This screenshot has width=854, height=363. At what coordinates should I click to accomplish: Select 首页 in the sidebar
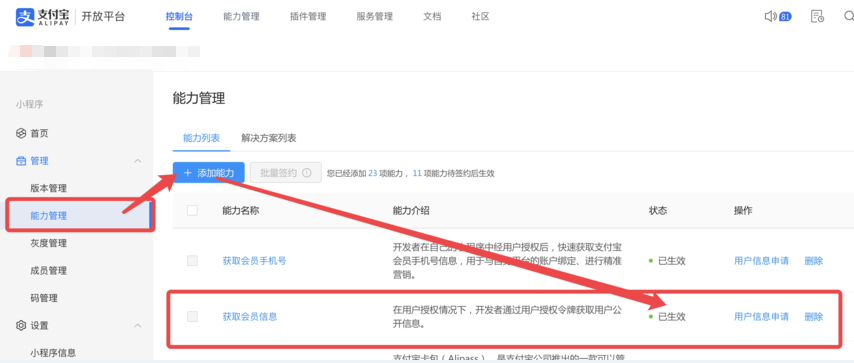[39, 133]
